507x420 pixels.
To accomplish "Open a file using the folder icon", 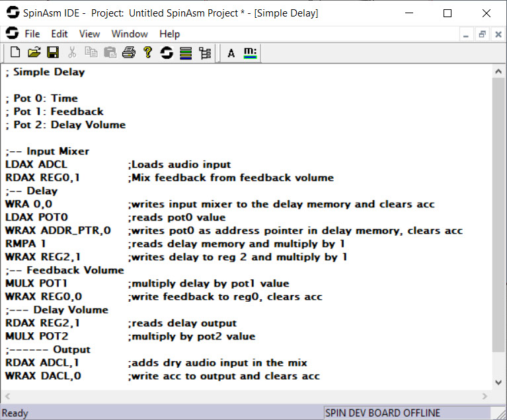I will (x=34, y=53).
